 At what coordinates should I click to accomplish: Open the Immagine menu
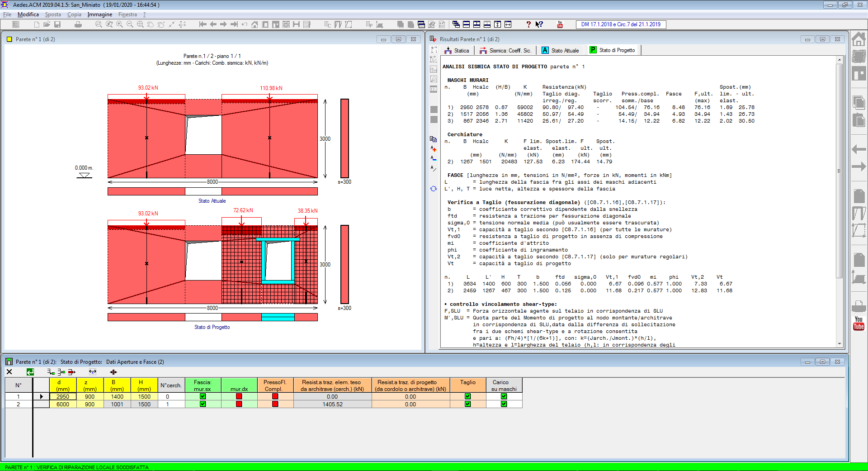pos(99,14)
